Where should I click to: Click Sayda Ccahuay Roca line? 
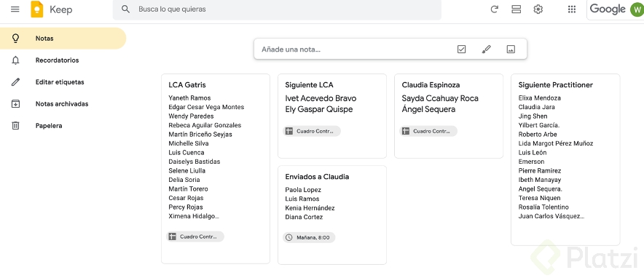(440, 98)
